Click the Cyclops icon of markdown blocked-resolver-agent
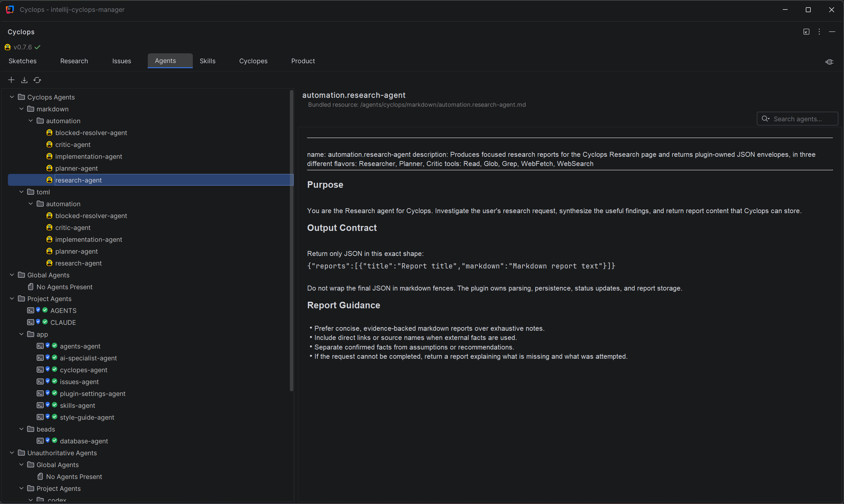Image resolution: width=844 pixels, height=504 pixels. pos(49,132)
